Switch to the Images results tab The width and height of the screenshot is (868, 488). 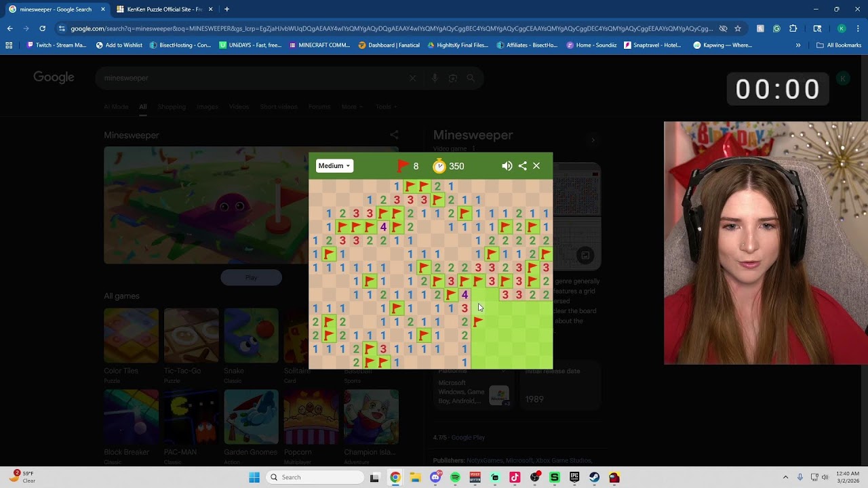208,106
